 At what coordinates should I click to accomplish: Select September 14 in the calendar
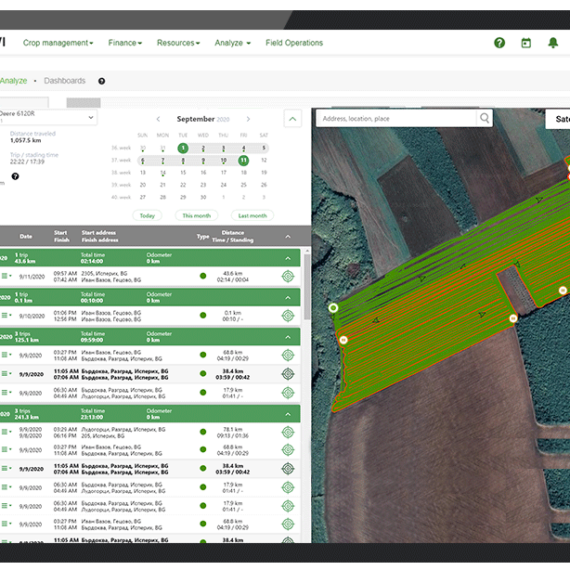tap(163, 173)
